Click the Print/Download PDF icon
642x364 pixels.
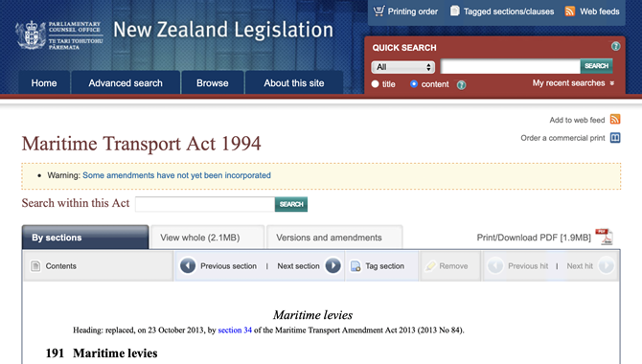tap(604, 237)
